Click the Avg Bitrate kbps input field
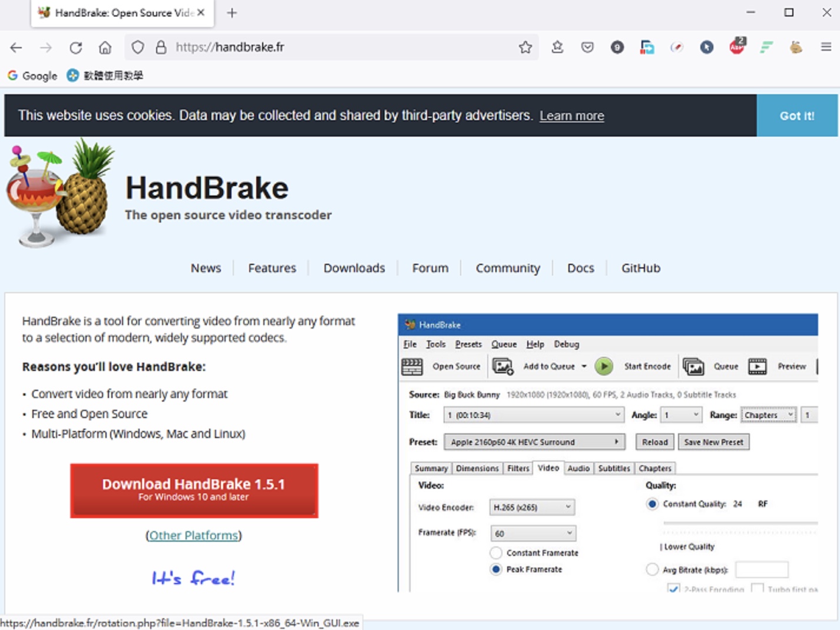Viewport: 840px width, 630px height. coord(762,570)
